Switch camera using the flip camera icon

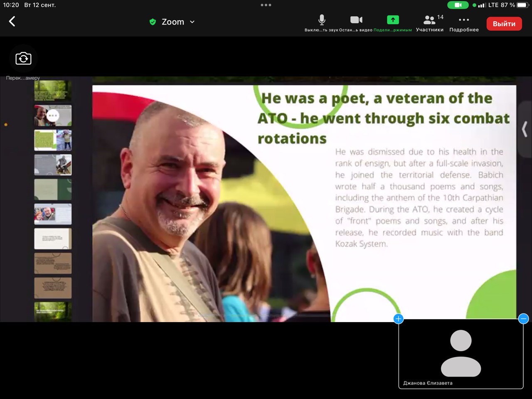click(x=23, y=59)
